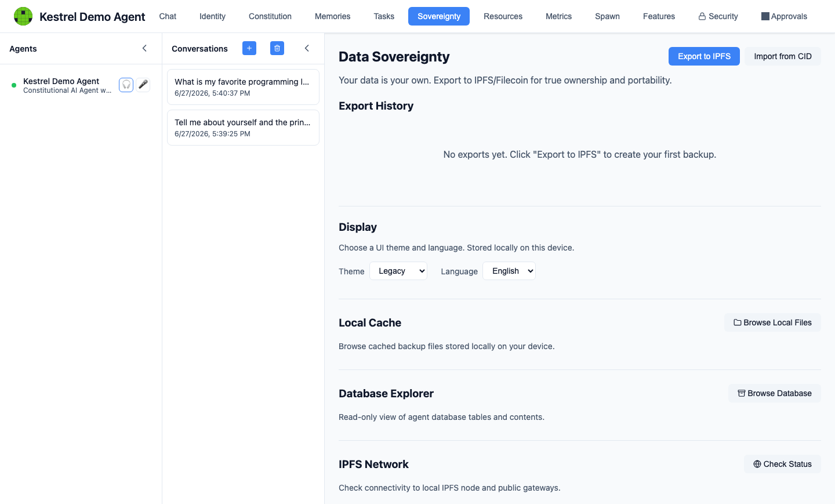The width and height of the screenshot is (835, 504).
Task: Click the 'Display' section heading
Action: point(358,227)
